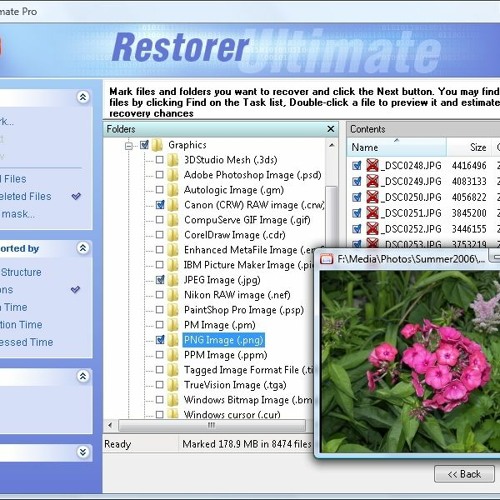The height and width of the screenshot is (500, 500).
Task: Click the PPM Image folder icon
Action: click(173, 355)
